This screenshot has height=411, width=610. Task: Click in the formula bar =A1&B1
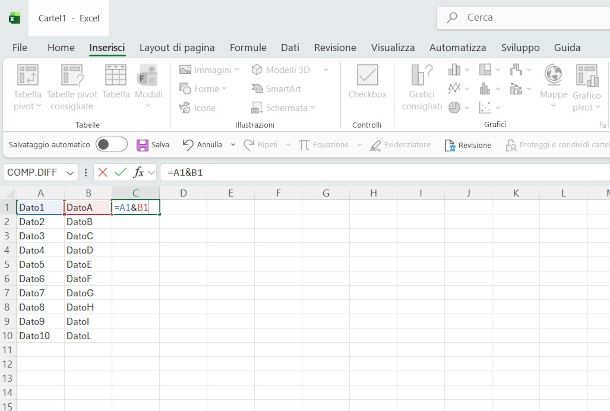click(385, 172)
